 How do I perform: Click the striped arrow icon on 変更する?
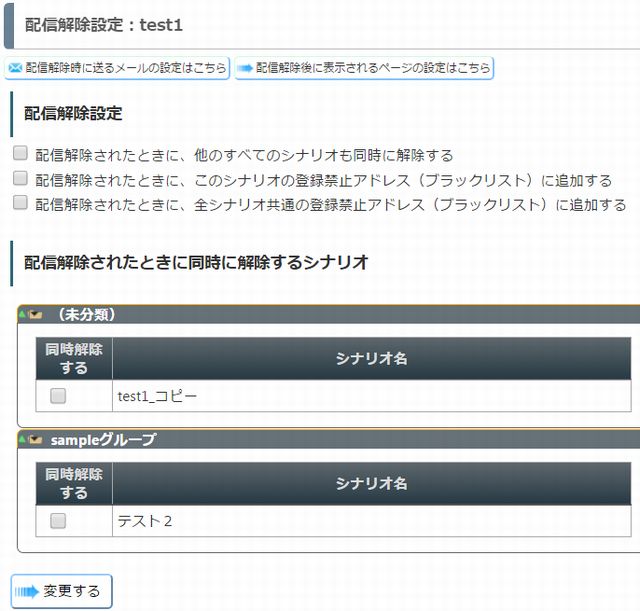click(27, 591)
